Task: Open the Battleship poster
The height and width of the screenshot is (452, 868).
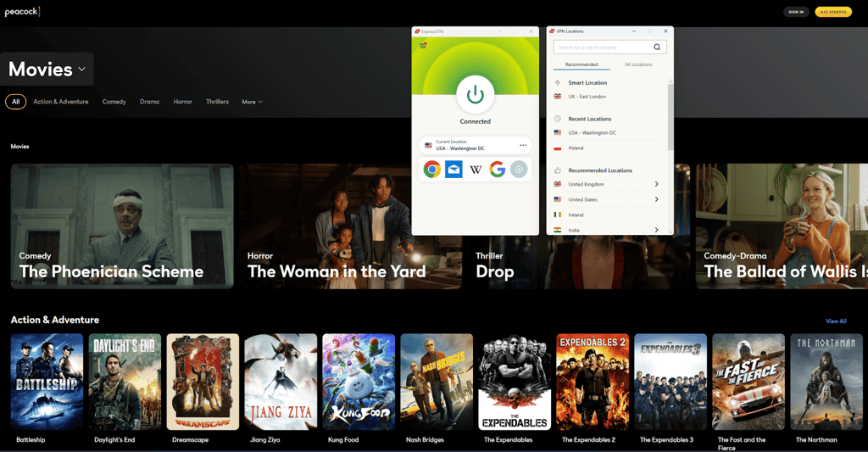Action: click(47, 382)
